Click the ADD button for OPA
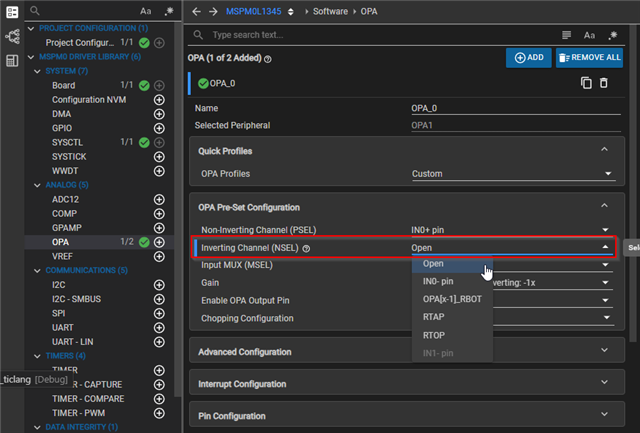The height and width of the screenshot is (433, 640). pyautogui.click(x=529, y=58)
